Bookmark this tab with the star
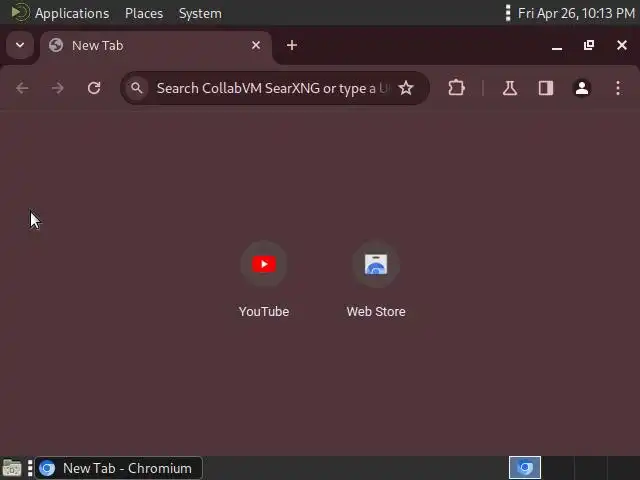 point(406,88)
